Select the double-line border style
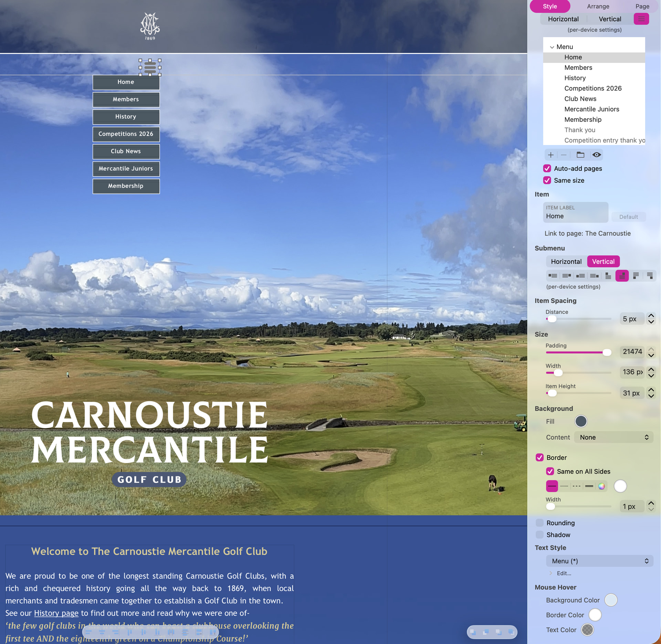The image size is (661, 644). click(x=589, y=486)
